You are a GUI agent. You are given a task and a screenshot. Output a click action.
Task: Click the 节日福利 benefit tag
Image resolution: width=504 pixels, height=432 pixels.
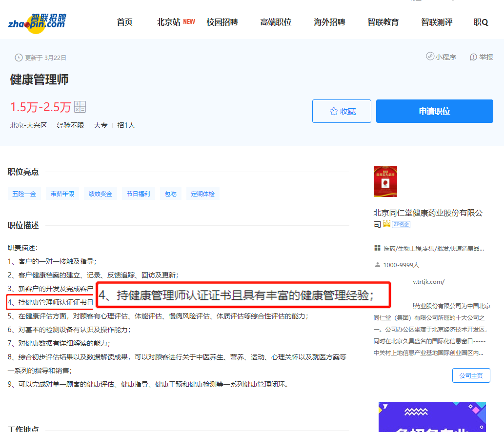(x=138, y=194)
